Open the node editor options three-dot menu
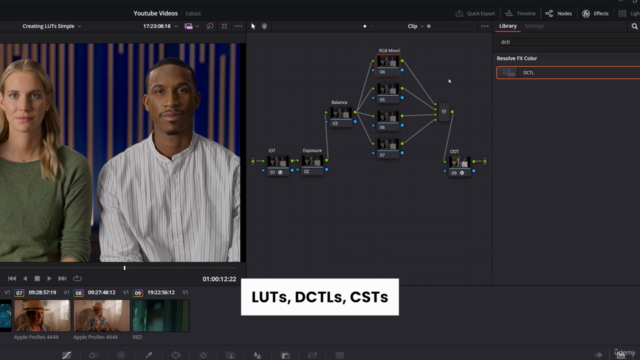This screenshot has height=360, width=640. [484, 26]
